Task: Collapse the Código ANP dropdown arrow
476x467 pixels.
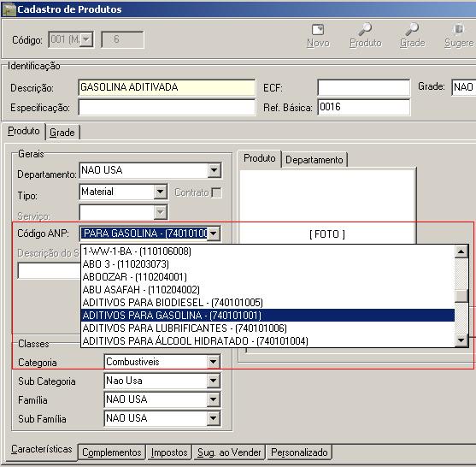Action: (214, 233)
